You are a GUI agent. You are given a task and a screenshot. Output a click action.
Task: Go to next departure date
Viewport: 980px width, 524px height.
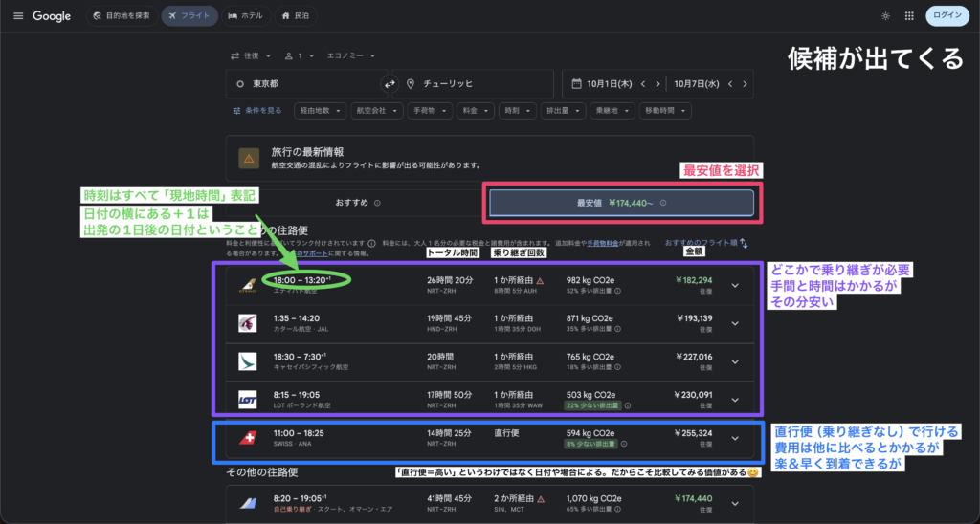pyautogui.click(x=658, y=84)
